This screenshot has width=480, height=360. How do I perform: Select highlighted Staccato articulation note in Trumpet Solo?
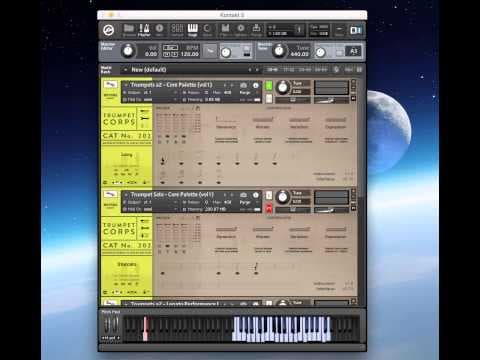(256, 268)
